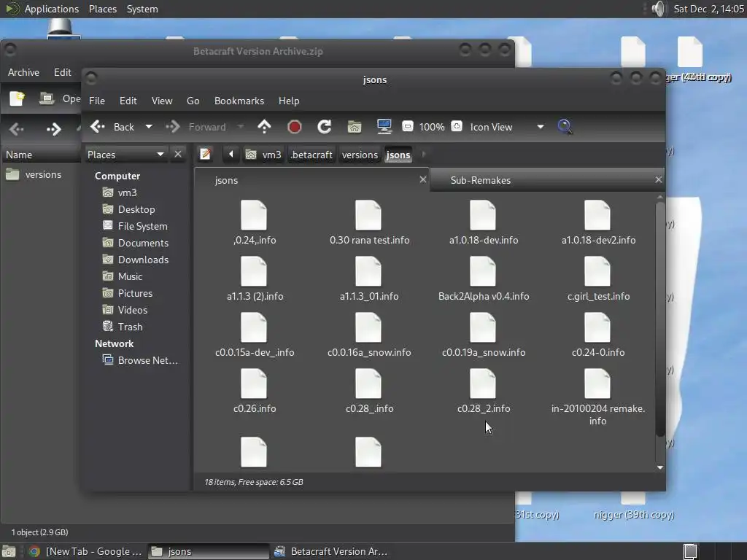Navigate to .betacraft in the path bar
Viewport: 747px width, 560px height.
(311, 155)
